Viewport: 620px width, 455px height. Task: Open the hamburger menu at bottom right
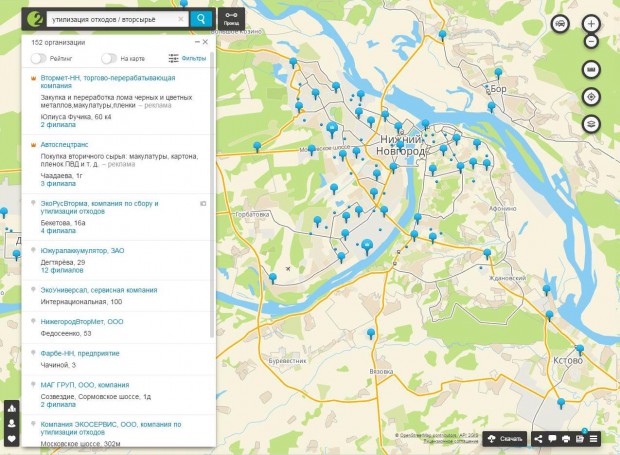coord(594,439)
